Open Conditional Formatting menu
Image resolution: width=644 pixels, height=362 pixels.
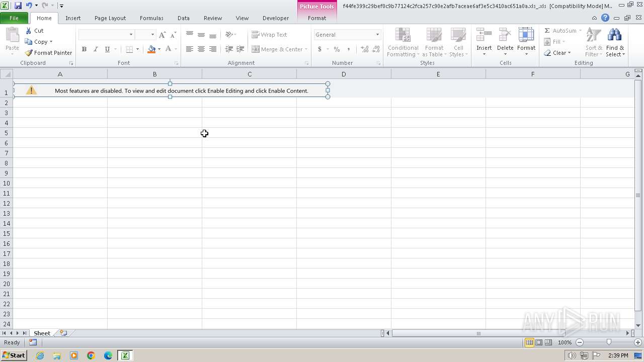coord(403,42)
